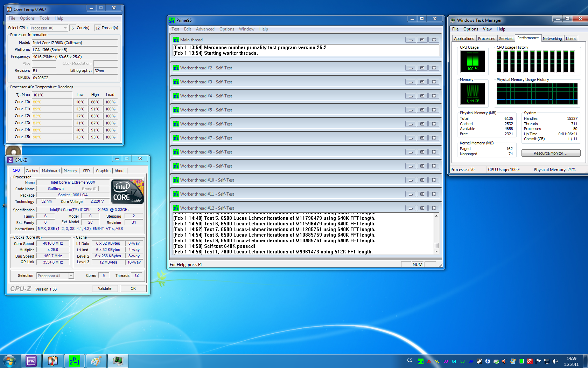Click the Memory 1,44 GB gauge

coord(472,94)
